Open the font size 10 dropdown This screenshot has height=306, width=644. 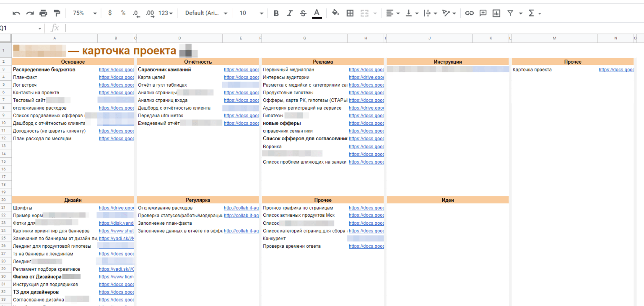click(251, 13)
